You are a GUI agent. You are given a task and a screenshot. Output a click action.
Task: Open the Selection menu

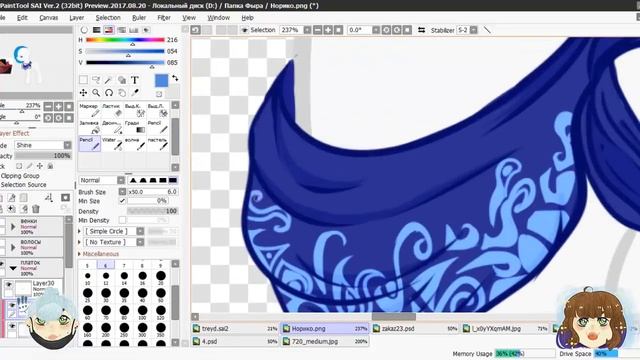pos(108,18)
